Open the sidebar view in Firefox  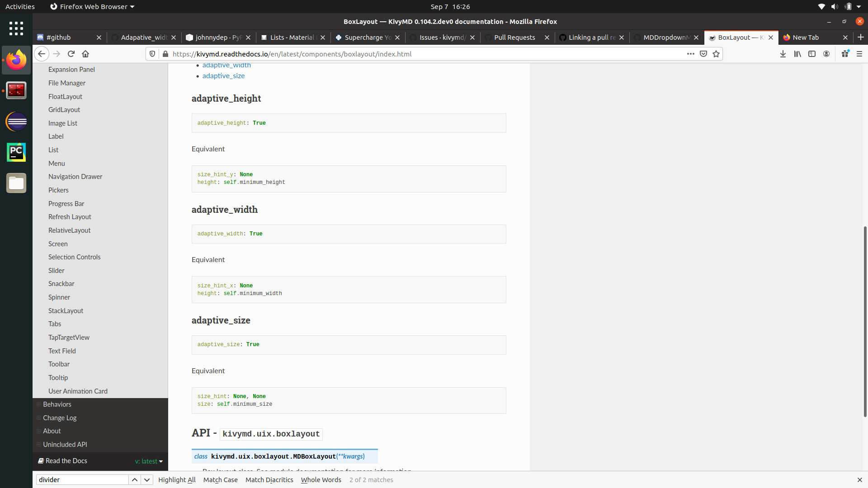811,54
